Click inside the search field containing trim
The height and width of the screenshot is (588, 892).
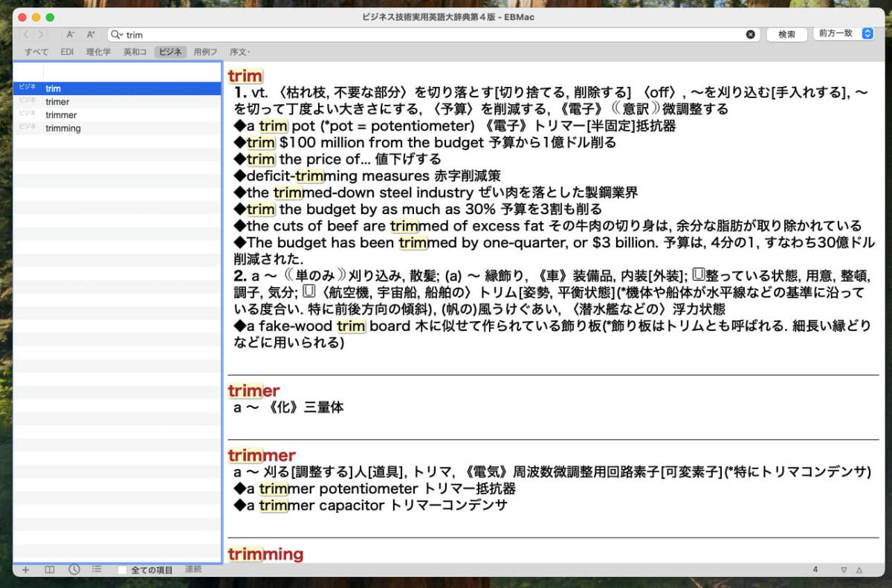431,34
